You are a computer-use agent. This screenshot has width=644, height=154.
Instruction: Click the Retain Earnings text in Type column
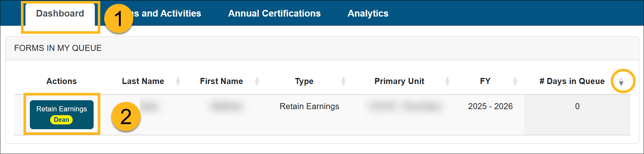[309, 106]
